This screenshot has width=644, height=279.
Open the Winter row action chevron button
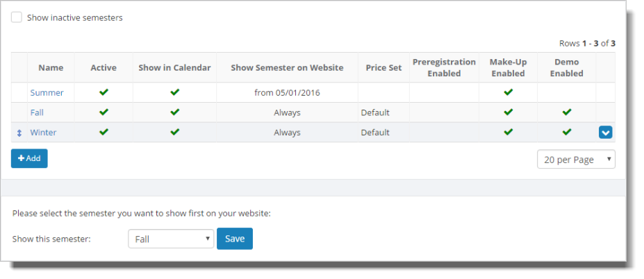(x=605, y=132)
